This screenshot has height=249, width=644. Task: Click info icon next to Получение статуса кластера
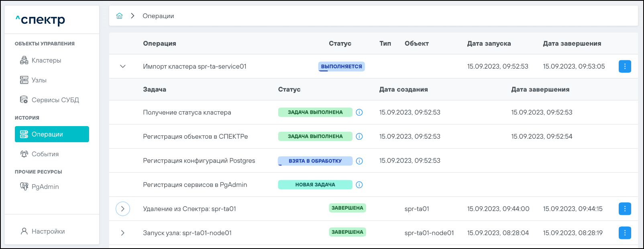359,112
